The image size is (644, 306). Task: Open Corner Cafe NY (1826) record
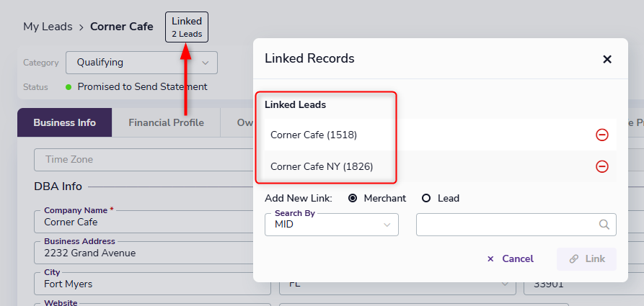click(322, 166)
